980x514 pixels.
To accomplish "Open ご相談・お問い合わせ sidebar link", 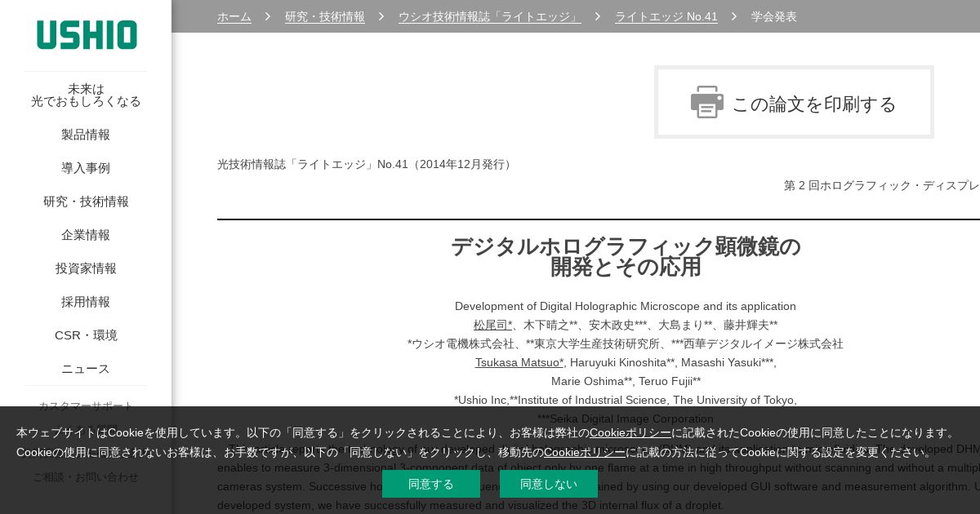I will (86, 477).
